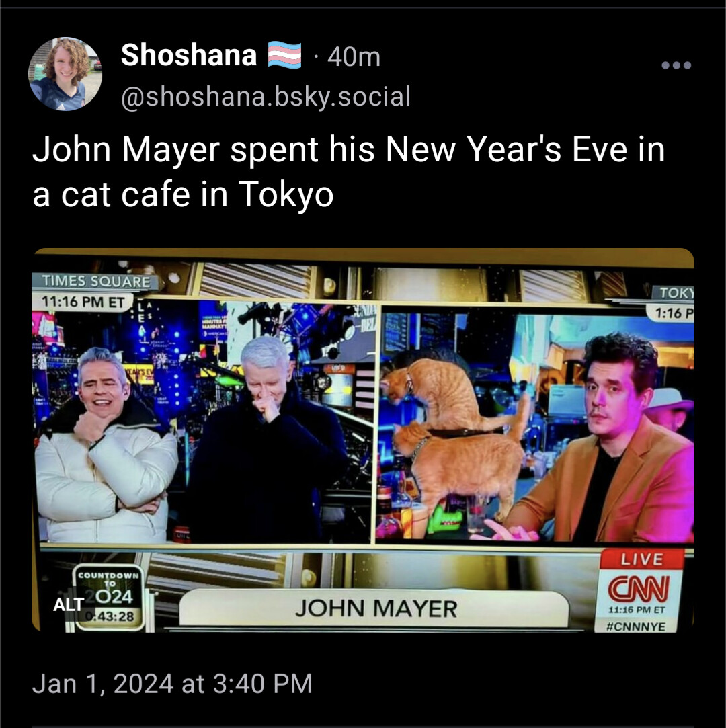Click the TIMES SQUARE location label
Screen dimensions: 726x728
(95, 282)
